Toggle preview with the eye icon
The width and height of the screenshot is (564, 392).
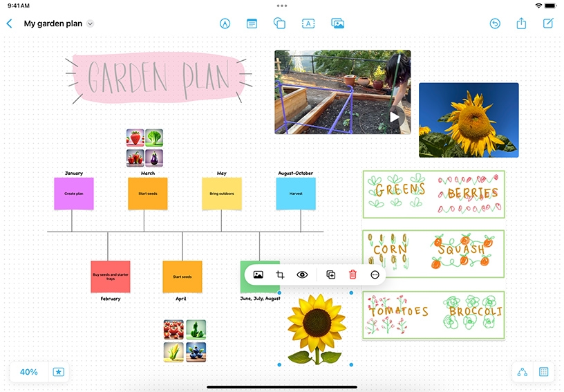[302, 274]
